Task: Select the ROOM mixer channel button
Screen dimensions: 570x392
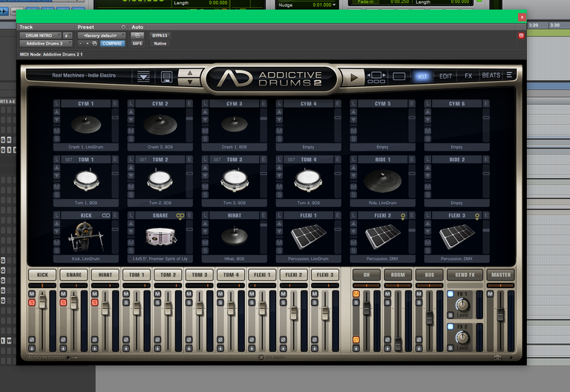Action: (398, 275)
